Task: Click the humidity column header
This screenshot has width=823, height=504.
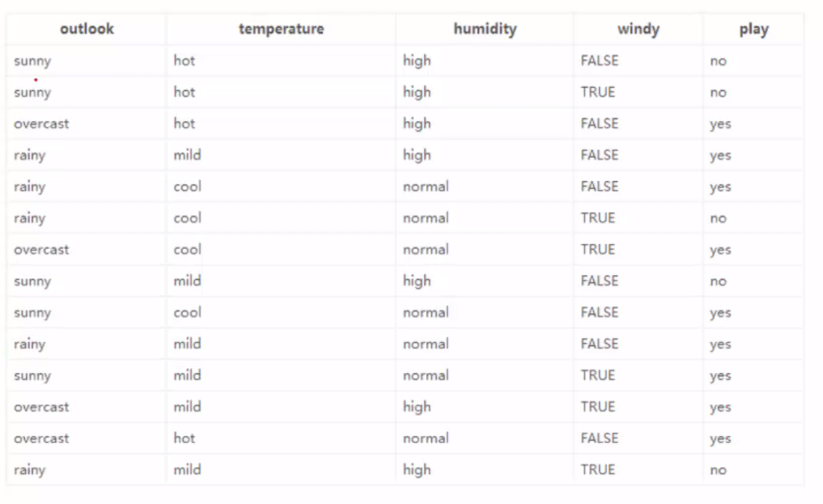Action: coord(485,29)
